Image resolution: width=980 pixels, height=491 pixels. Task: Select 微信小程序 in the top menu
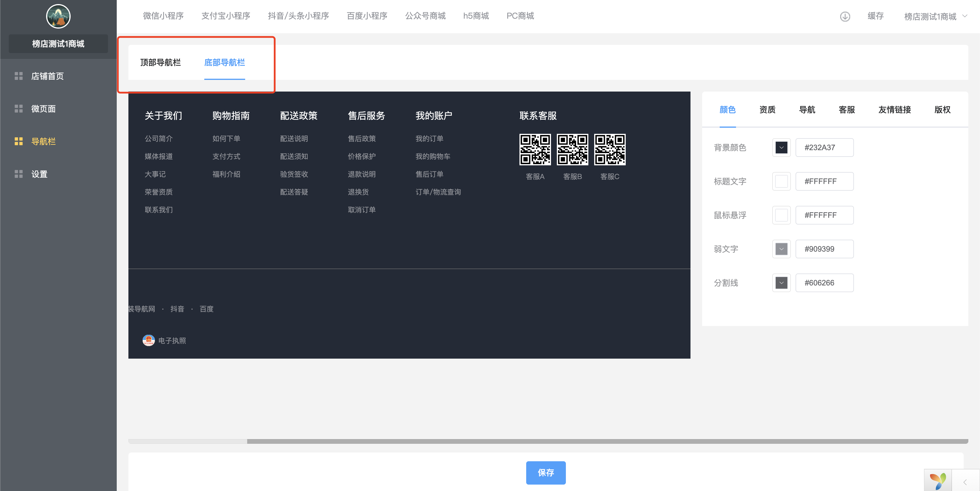163,16
